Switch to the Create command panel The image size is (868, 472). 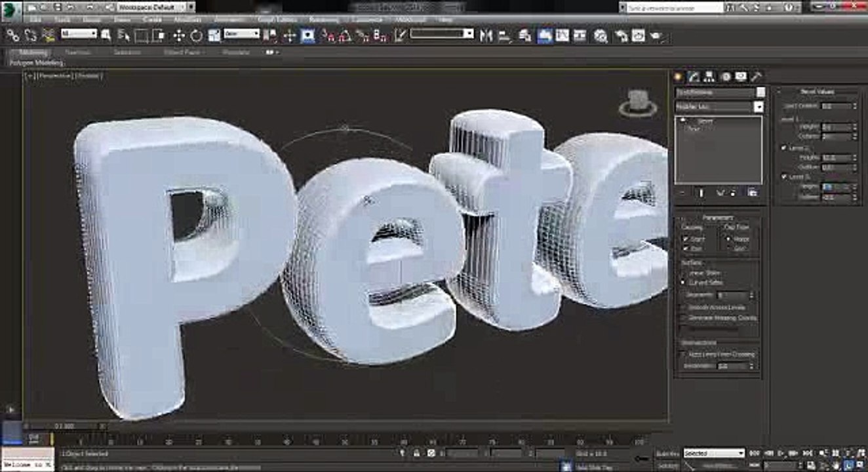(x=679, y=77)
